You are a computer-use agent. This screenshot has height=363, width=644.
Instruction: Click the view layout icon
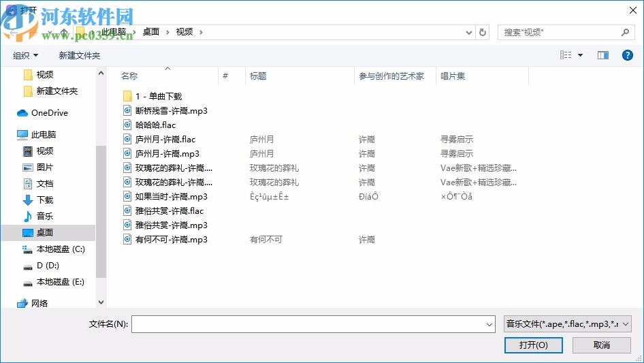point(566,55)
